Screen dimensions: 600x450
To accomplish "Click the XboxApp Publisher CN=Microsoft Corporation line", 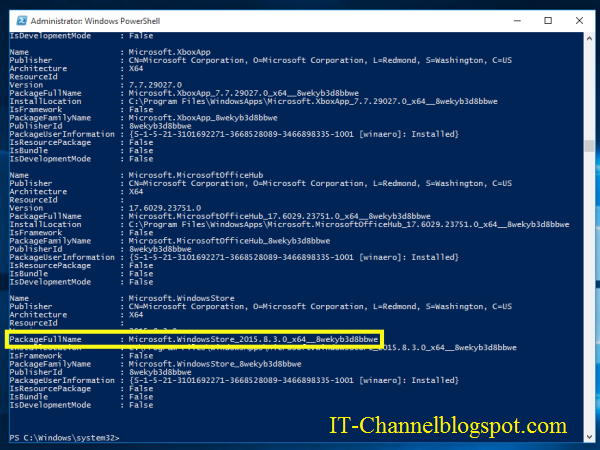I will point(320,60).
